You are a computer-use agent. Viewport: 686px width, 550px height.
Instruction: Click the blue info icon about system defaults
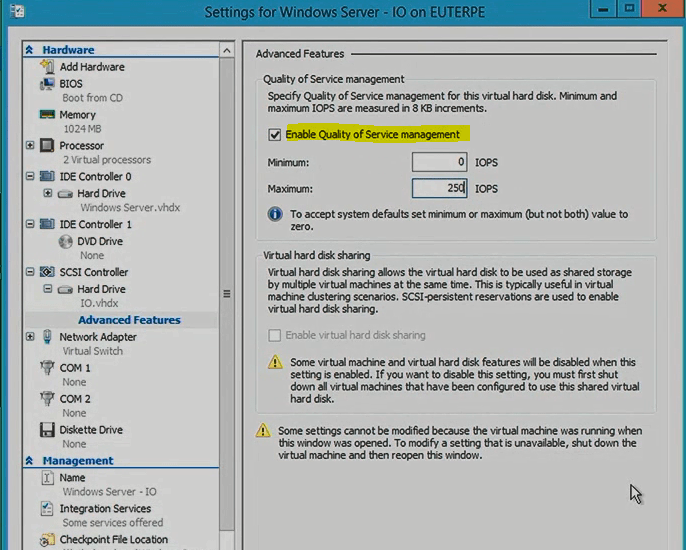(x=275, y=214)
